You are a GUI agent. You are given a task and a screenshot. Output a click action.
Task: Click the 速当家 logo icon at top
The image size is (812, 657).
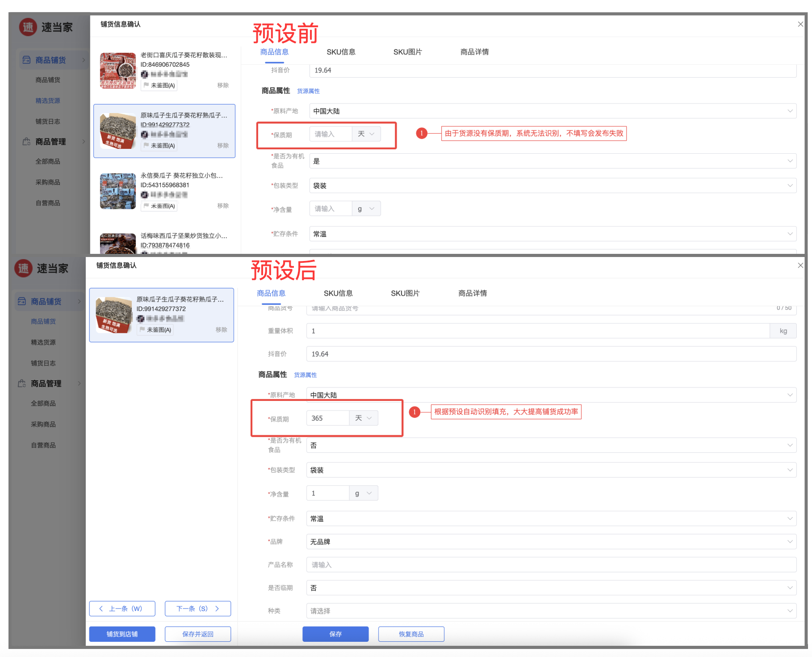coord(28,27)
